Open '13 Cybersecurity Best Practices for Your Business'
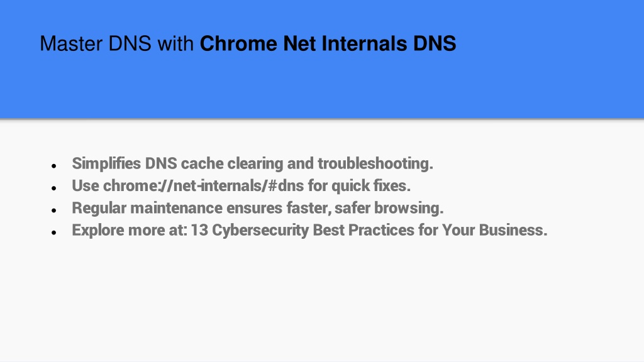The height and width of the screenshot is (362, 644). point(369,230)
